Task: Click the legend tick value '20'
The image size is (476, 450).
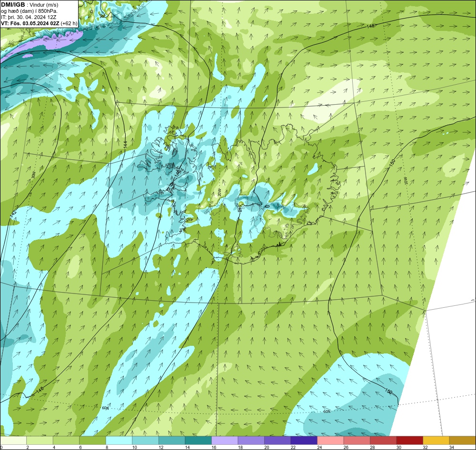Action: [x=267, y=447]
